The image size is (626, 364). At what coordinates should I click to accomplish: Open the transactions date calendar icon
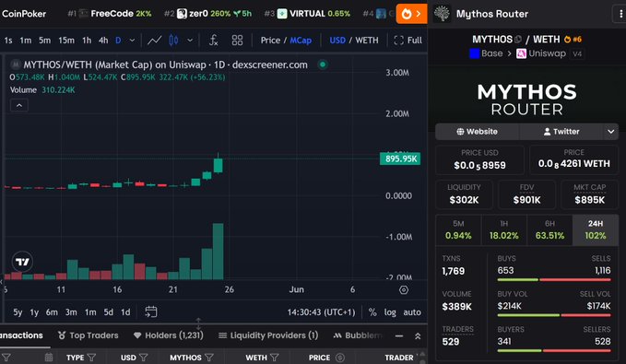[48, 358]
